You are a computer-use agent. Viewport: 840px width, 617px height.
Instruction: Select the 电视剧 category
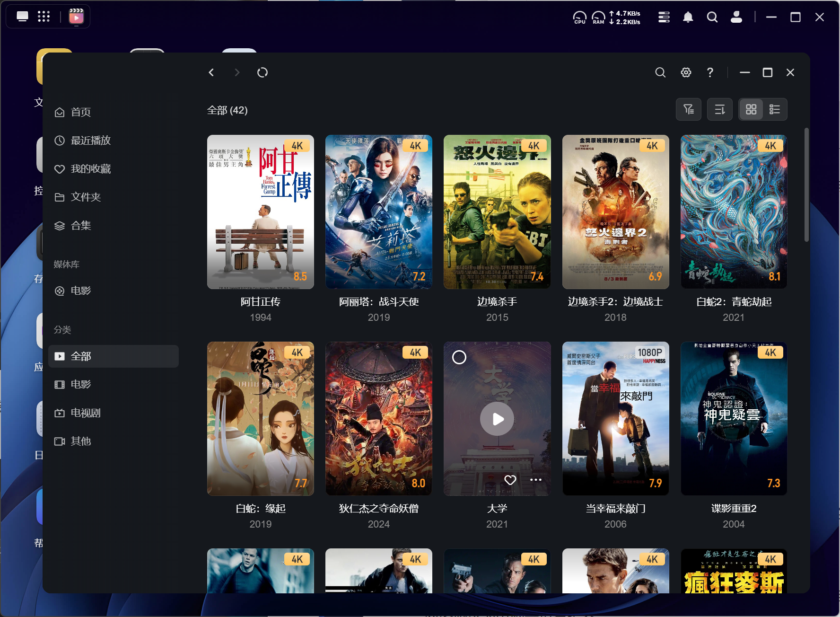(114, 413)
